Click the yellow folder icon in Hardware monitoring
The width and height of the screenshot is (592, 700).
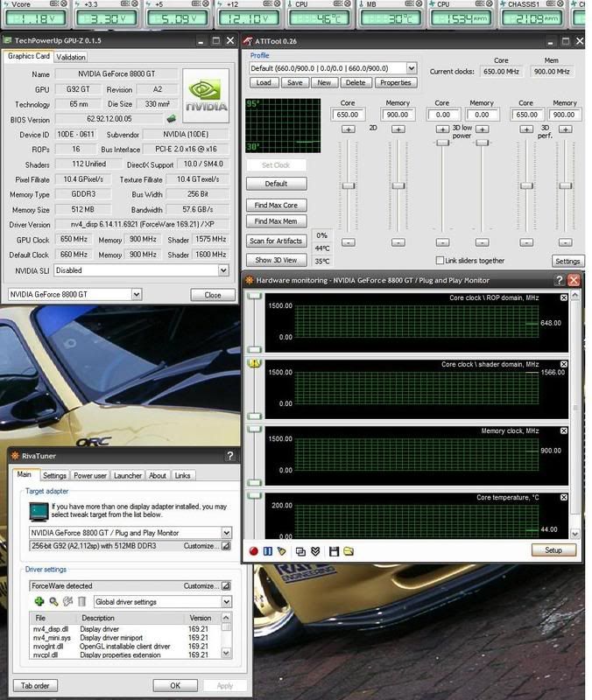[x=348, y=551]
